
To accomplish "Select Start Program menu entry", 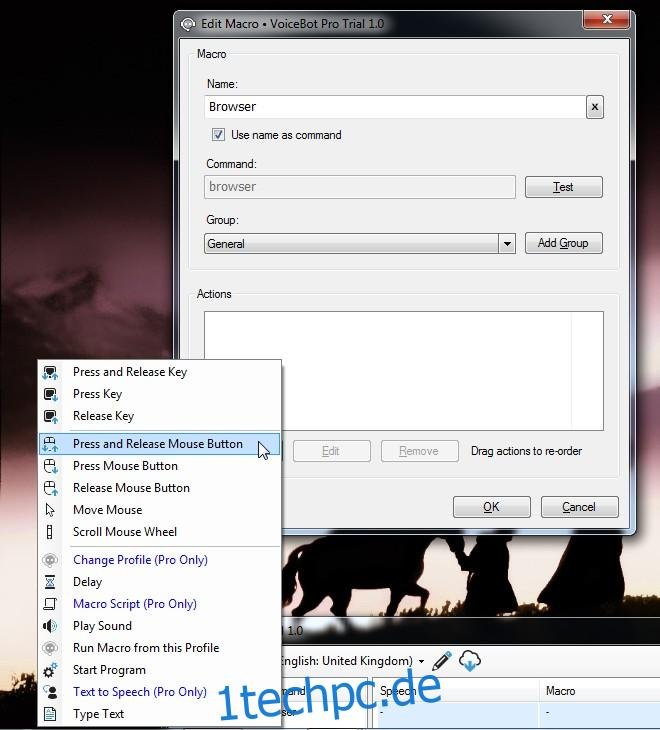I will (x=160, y=669).
